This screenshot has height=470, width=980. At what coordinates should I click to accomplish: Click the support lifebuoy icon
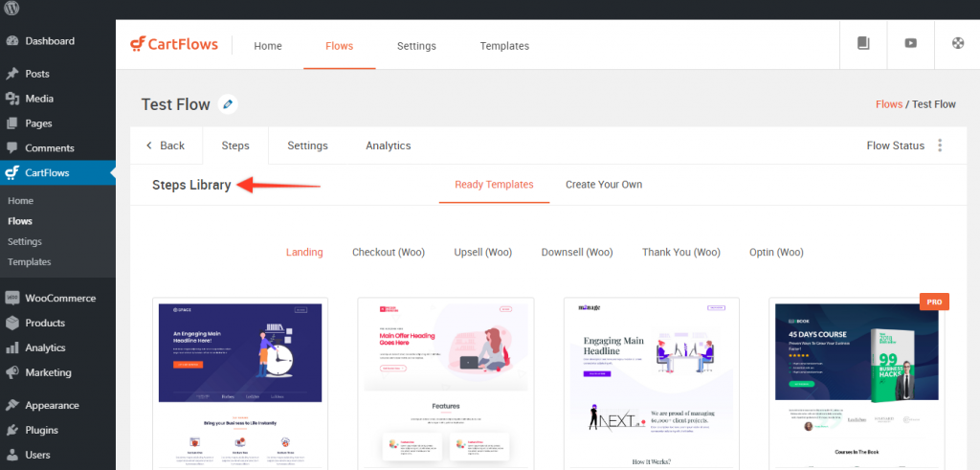click(x=957, y=44)
